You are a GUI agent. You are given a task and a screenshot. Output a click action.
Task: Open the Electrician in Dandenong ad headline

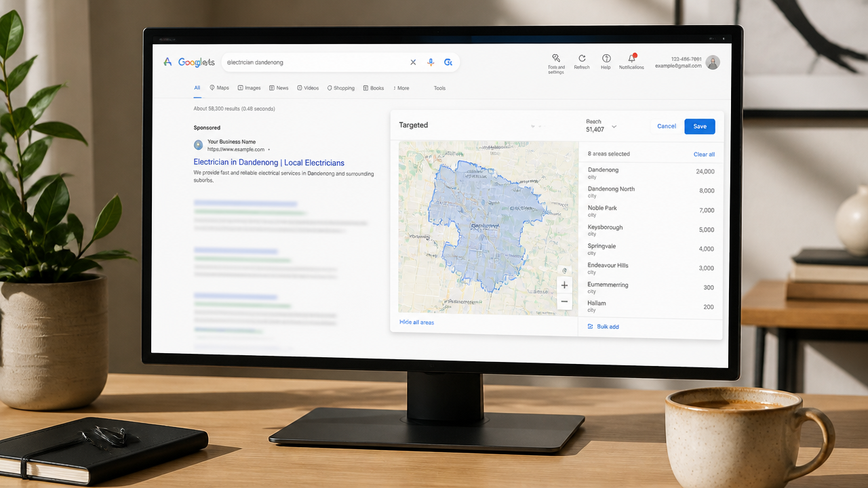coord(269,163)
